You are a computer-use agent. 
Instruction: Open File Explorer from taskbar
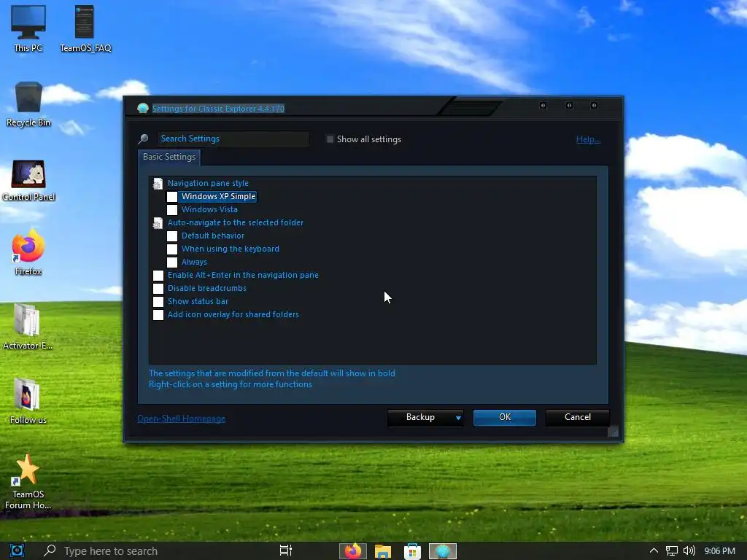(x=382, y=551)
